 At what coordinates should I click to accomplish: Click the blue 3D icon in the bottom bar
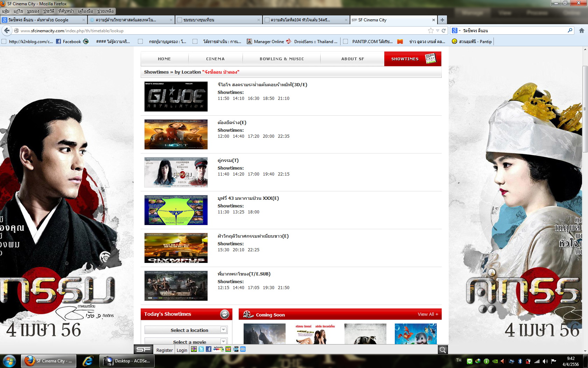pos(236,349)
